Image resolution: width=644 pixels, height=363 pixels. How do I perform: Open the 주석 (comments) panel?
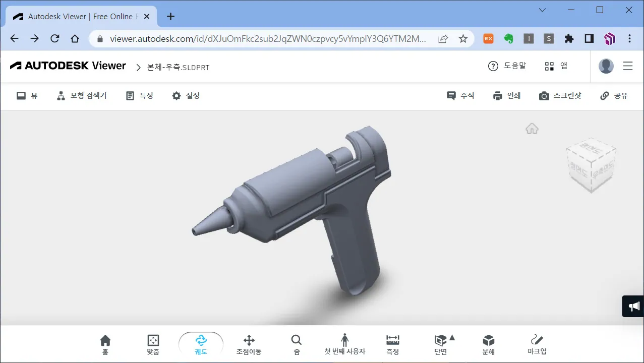tap(460, 95)
